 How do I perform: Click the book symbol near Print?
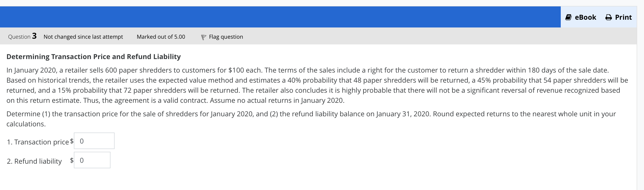[569, 17]
